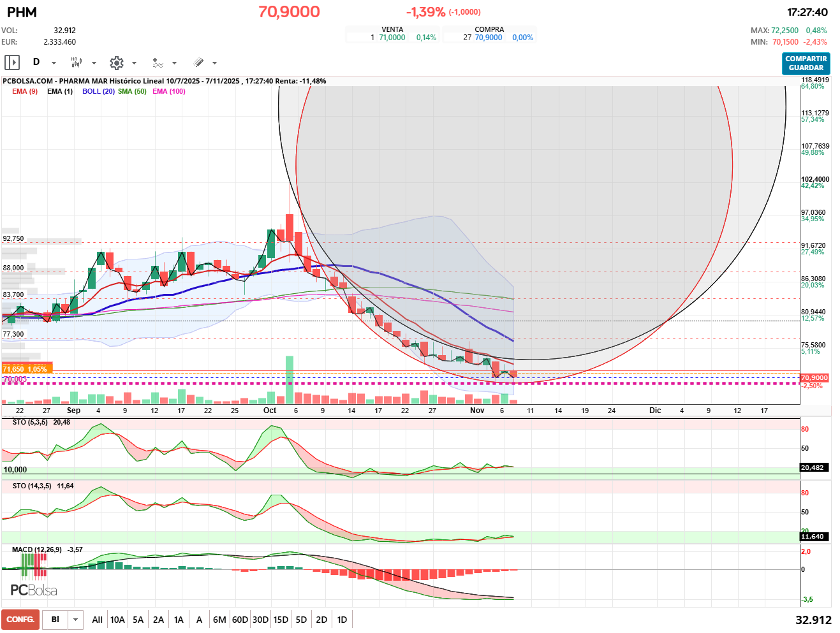Select the pencil drawing tool icon

199,62
